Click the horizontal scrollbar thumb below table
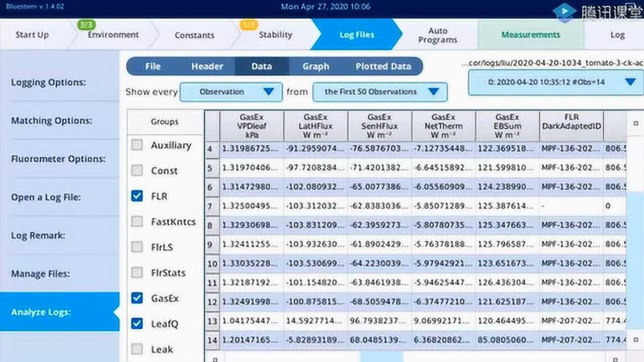This screenshot has height=362, width=644. coord(381,357)
